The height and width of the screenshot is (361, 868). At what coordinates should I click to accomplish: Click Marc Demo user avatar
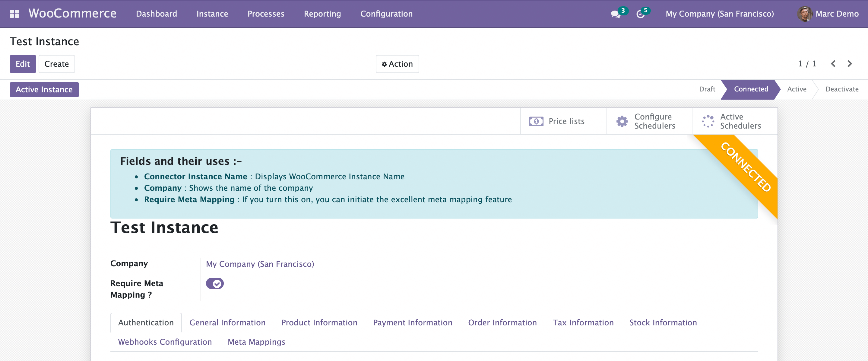[x=804, y=14]
